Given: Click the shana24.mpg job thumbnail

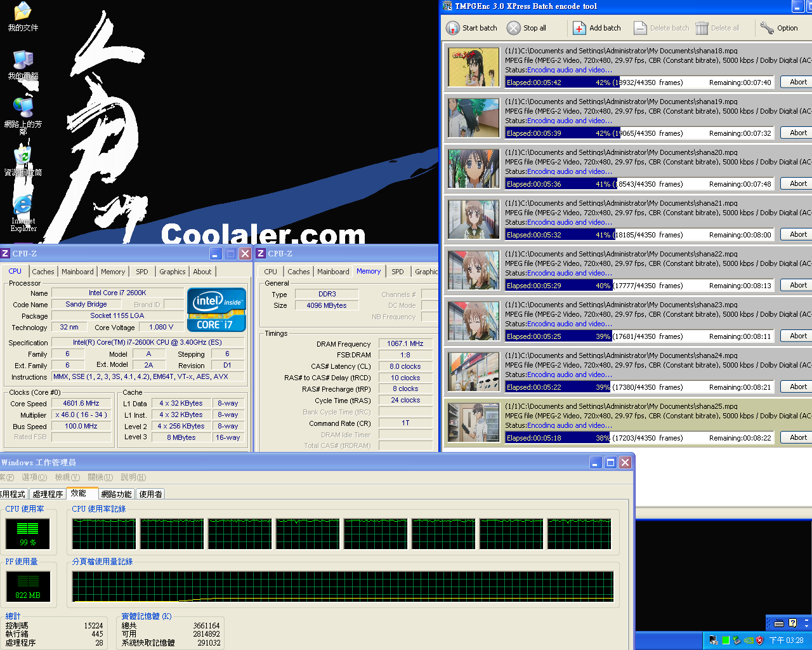Looking at the screenshot, I should point(473,371).
